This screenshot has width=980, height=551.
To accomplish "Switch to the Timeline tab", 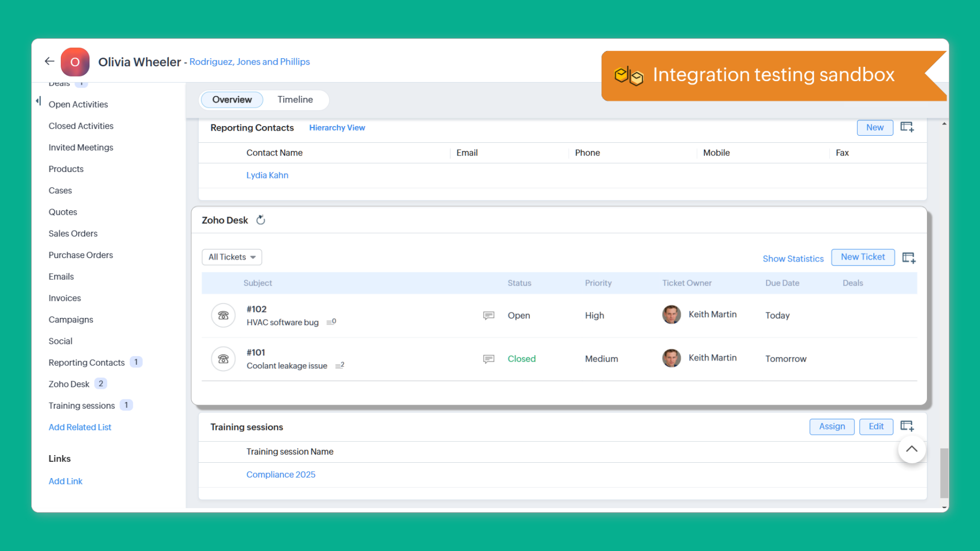I will pyautogui.click(x=295, y=99).
